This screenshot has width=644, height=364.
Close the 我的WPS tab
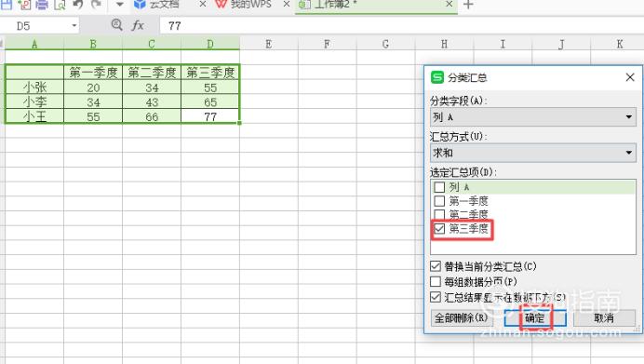(287, 4)
